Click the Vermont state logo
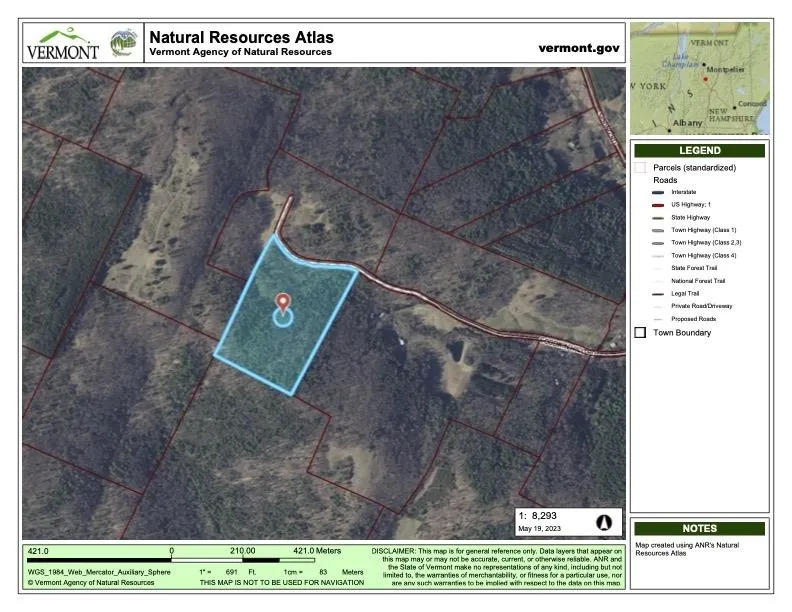This screenshot has height=612, width=792. point(62,44)
